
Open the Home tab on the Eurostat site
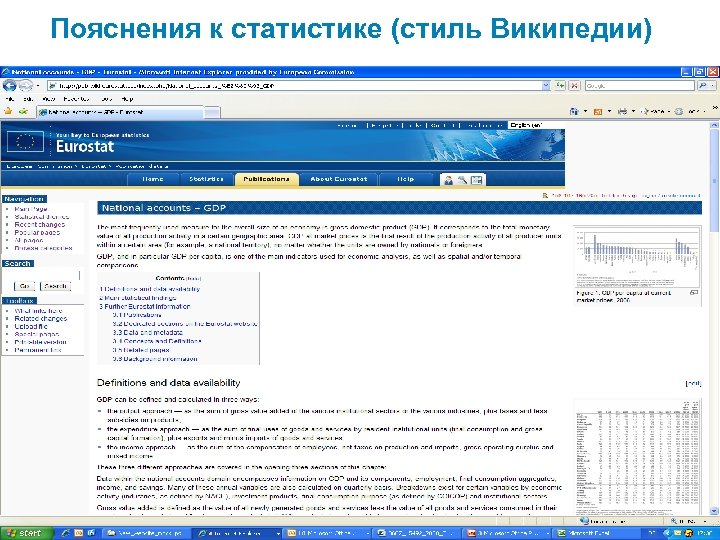152,179
